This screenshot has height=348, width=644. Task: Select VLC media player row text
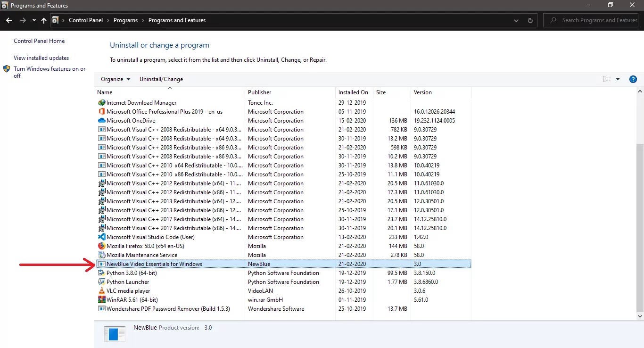(x=128, y=291)
